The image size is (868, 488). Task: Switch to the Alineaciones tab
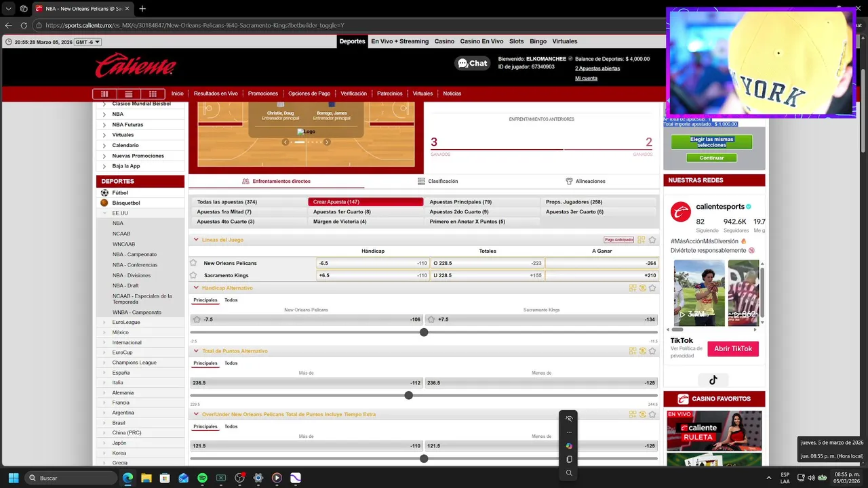[585, 181]
